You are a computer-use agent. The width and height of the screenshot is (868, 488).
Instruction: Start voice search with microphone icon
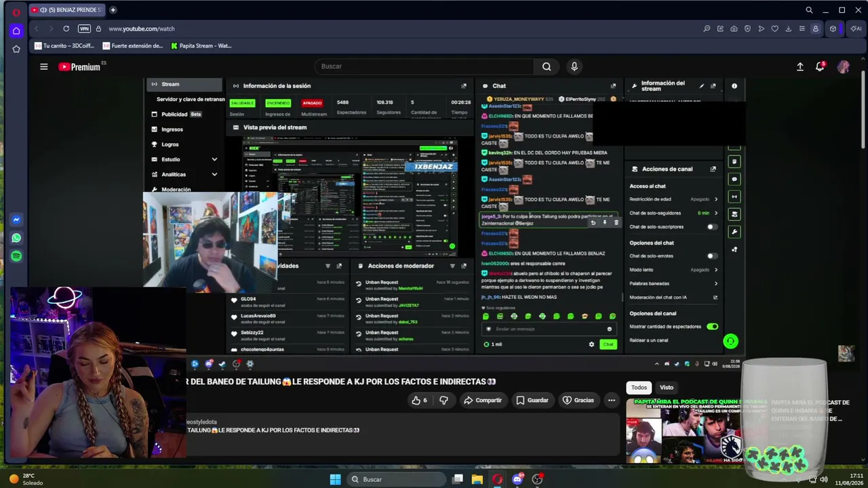[574, 66]
